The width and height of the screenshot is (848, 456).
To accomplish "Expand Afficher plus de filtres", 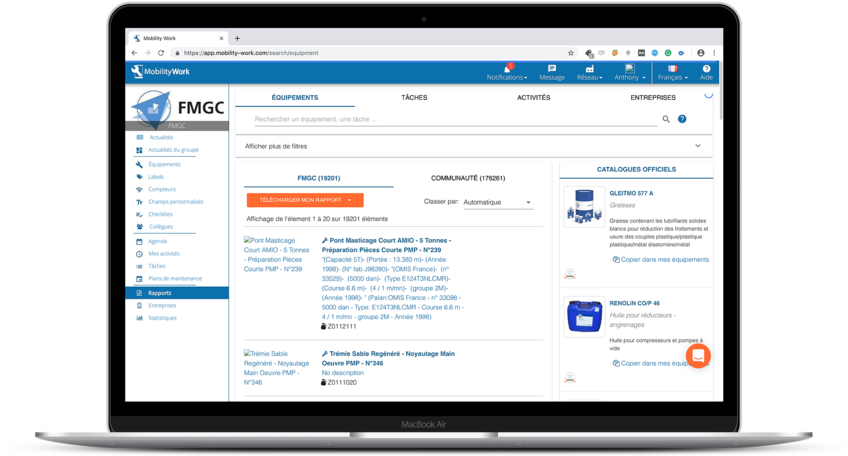I will pyautogui.click(x=474, y=146).
